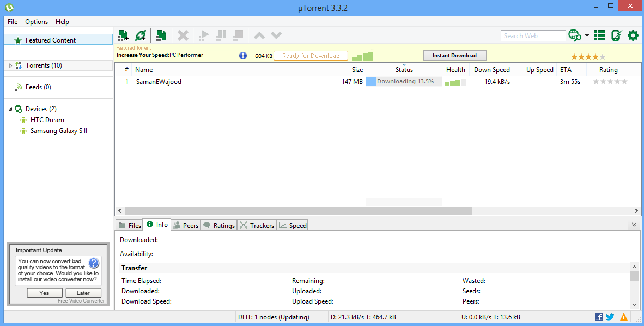Toggle the detailed info panel list icon
644x326 pixels.
[599, 35]
